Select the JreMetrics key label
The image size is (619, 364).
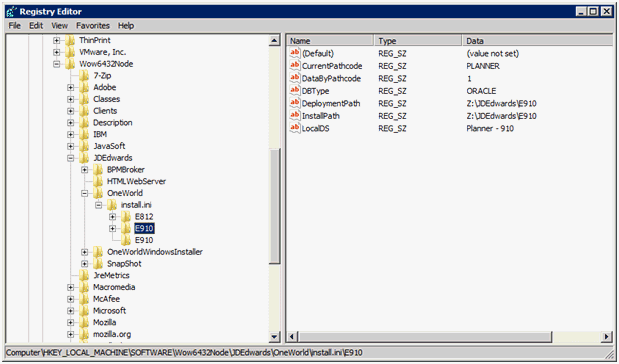click(x=111, y=276)
